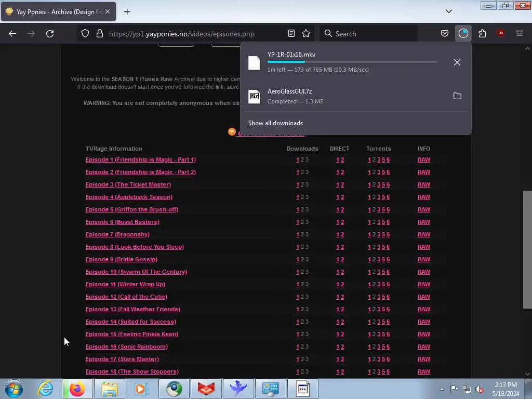
Task: Open the Chrome-like globe taskbar icon
Action: tap(174, 389)
